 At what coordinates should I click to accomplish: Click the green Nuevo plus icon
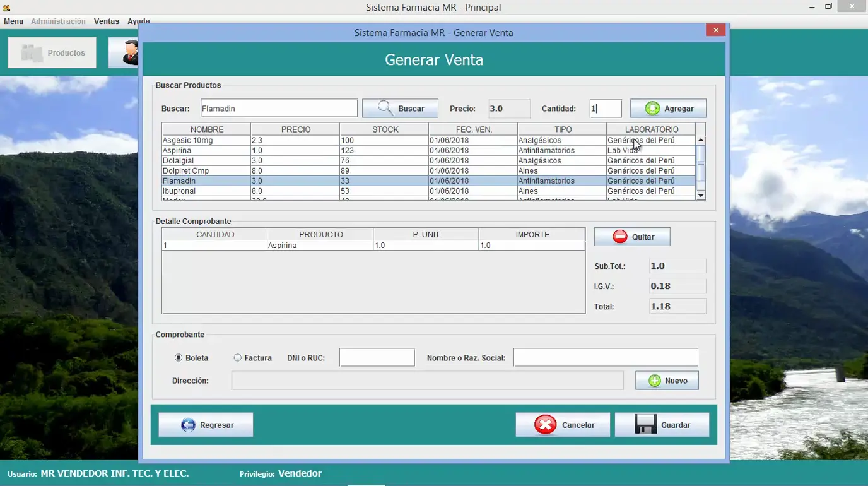[x=655, y=381]
